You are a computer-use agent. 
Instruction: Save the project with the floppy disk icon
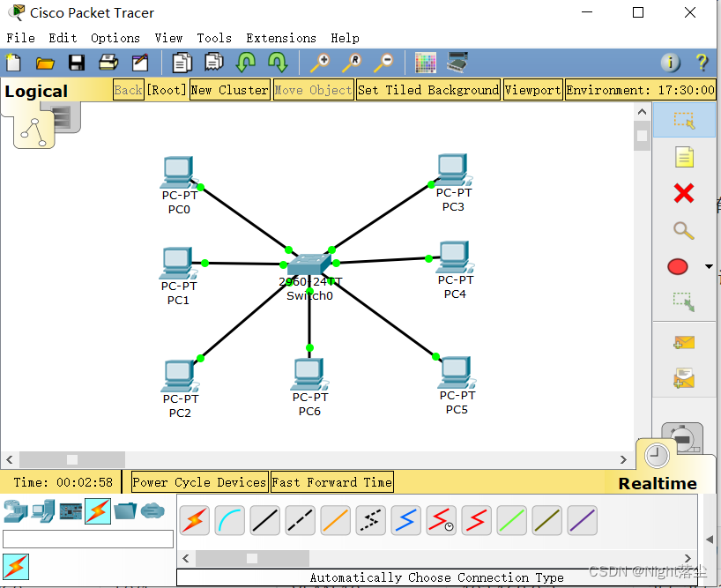[77, 63]
